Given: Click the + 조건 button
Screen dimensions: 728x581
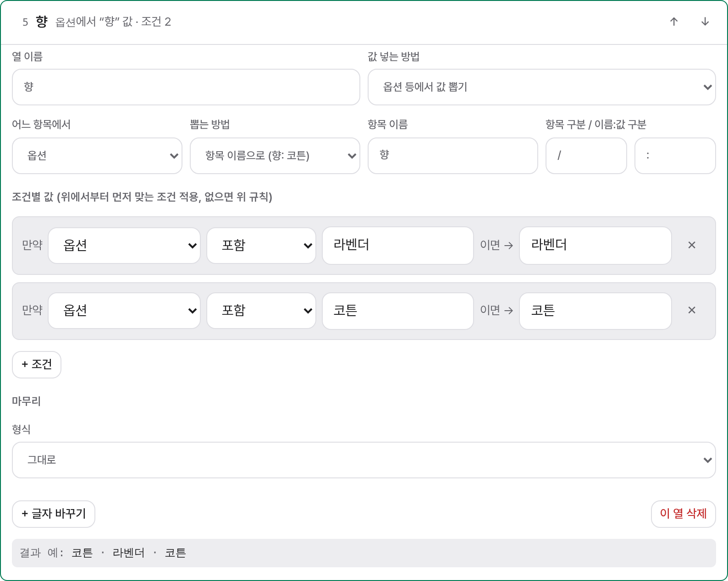Looking at the screenshot, I should pos(37,365).
